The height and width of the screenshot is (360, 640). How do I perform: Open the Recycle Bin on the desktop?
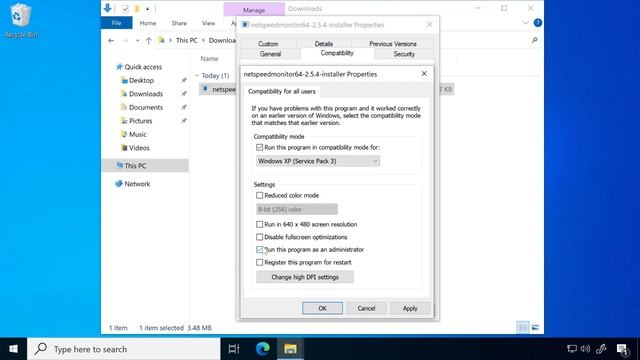[x=20, y=20]
